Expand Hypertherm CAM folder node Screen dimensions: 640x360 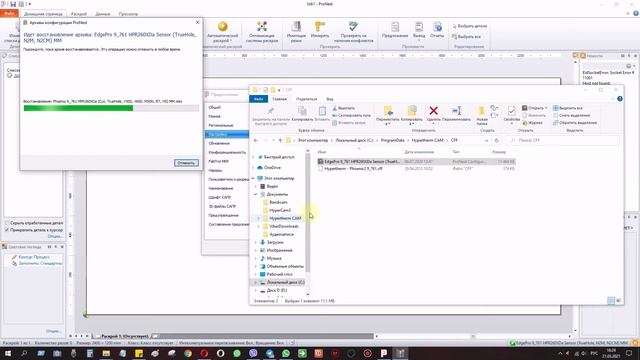coord(258,218)
